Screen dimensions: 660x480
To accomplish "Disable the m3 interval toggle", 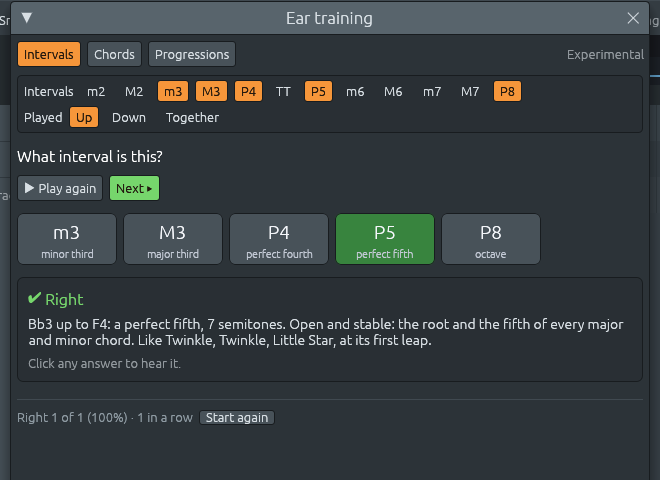I will 173,91.
